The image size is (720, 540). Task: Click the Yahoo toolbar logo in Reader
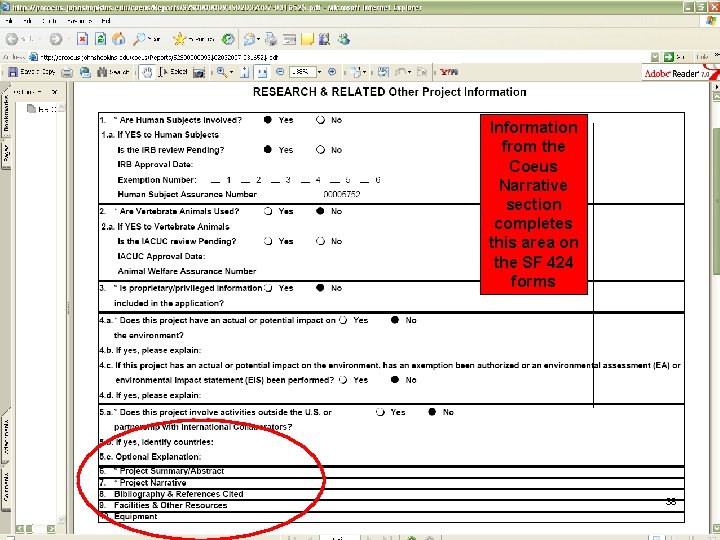(449, 72)
